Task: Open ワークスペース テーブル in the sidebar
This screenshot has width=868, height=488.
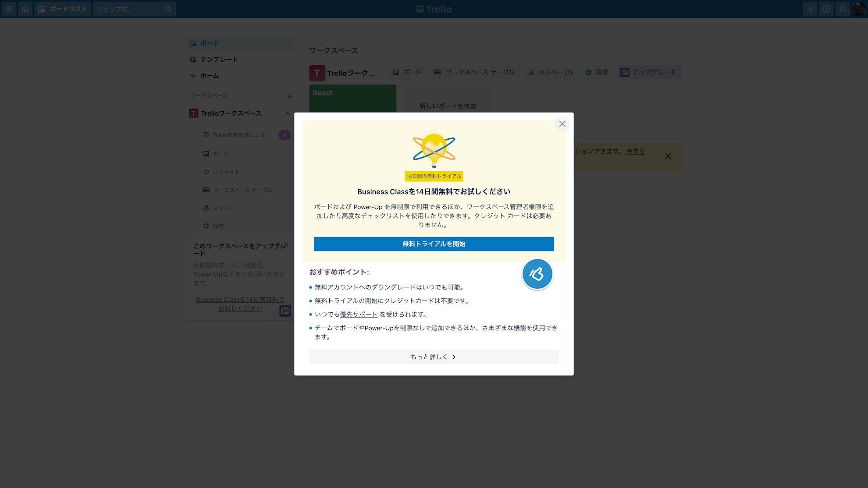Action: (x=243, y=190)
